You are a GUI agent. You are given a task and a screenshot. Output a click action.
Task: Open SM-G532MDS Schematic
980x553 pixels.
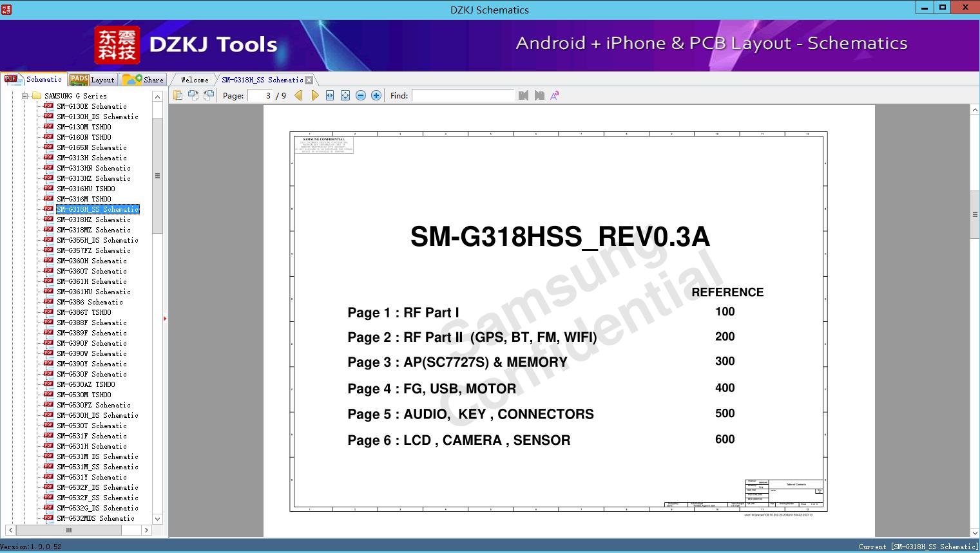(x=95, y=518)
